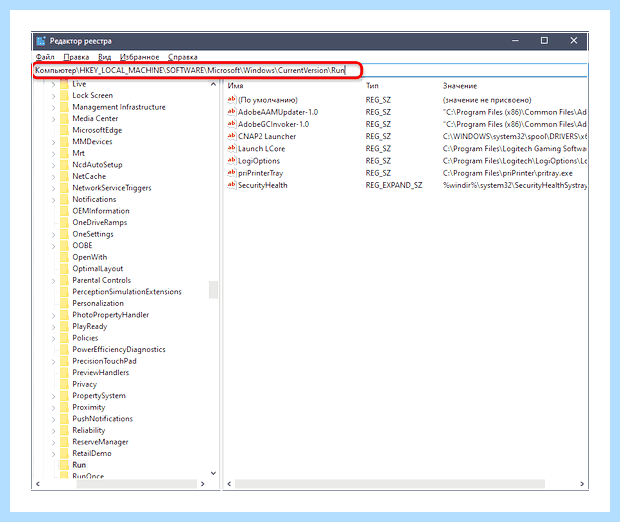
Task: Click the priPrinterTray value icon
Action: [232, 173]
